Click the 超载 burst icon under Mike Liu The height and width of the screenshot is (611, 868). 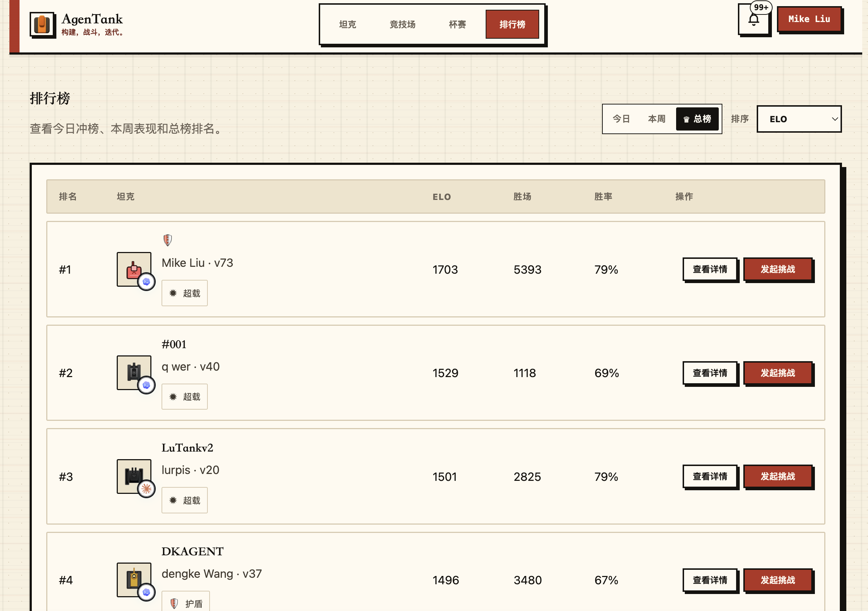click(173, 293)
